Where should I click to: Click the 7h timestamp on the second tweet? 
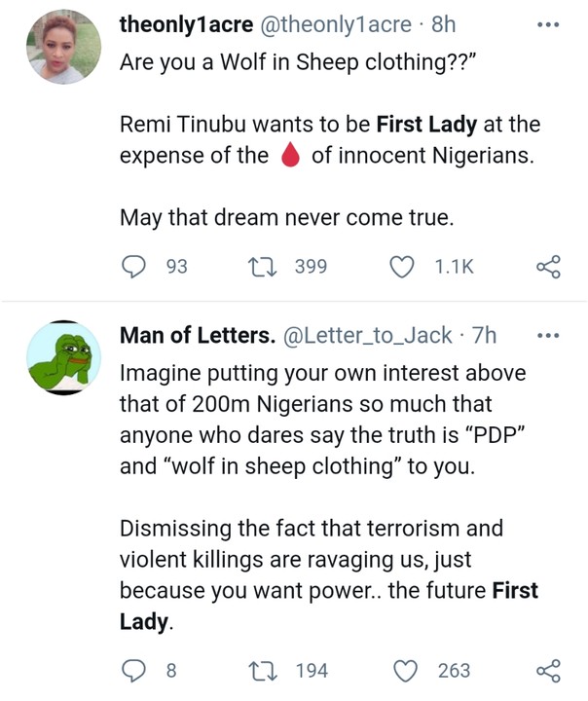coord(484,336)
